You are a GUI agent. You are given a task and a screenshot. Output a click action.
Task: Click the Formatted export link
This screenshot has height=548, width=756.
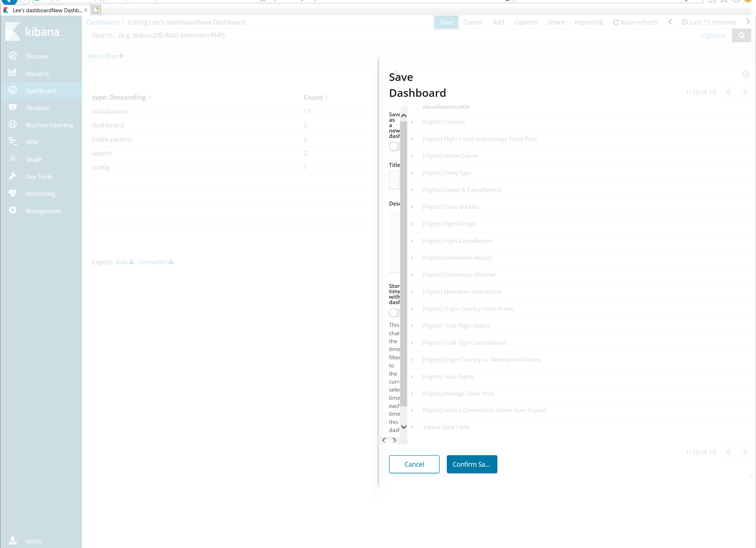point(156,262)
